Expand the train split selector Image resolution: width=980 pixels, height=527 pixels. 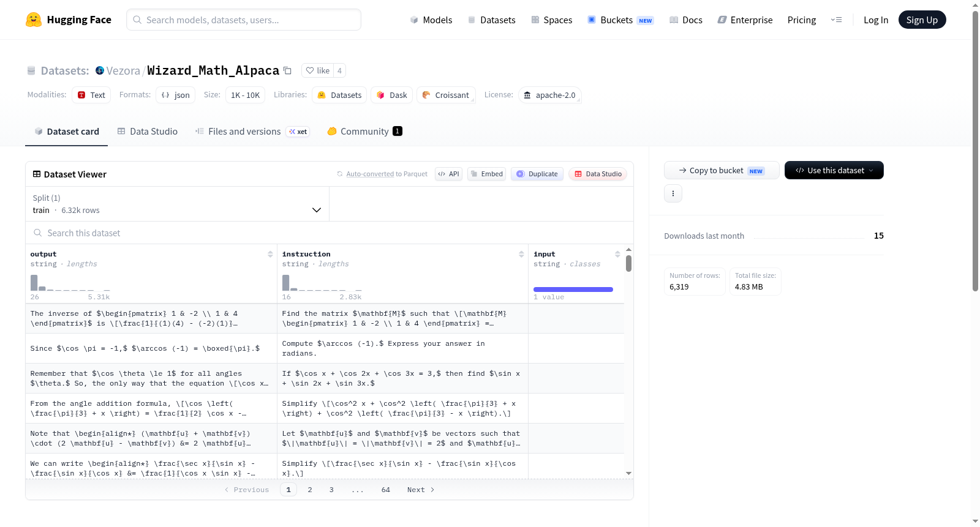pyautogui.click(x=177, y=204)
